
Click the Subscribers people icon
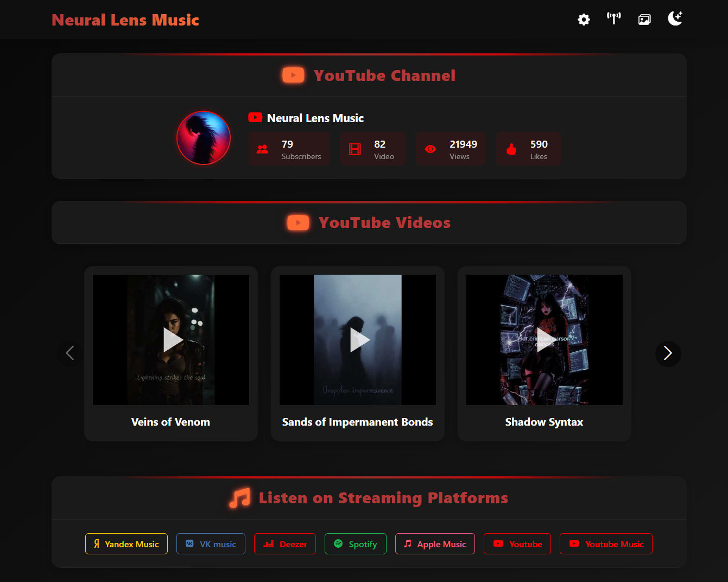point(262,149)
